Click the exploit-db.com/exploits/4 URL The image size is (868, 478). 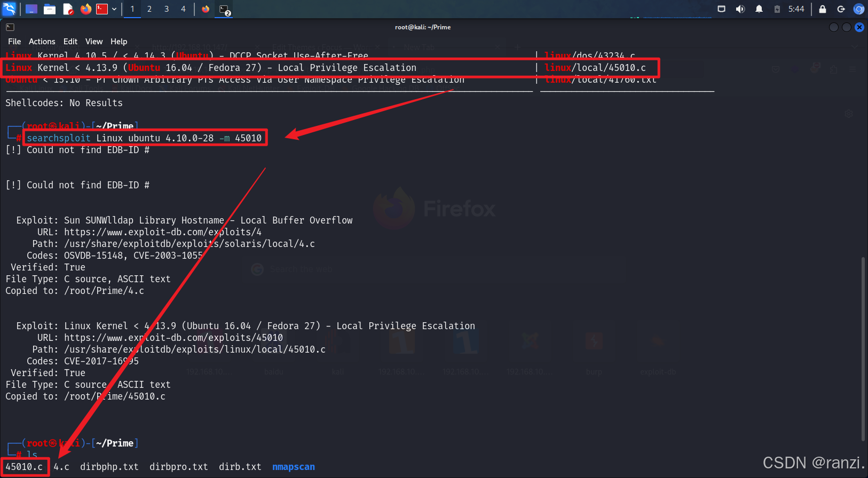click(163, 232)
